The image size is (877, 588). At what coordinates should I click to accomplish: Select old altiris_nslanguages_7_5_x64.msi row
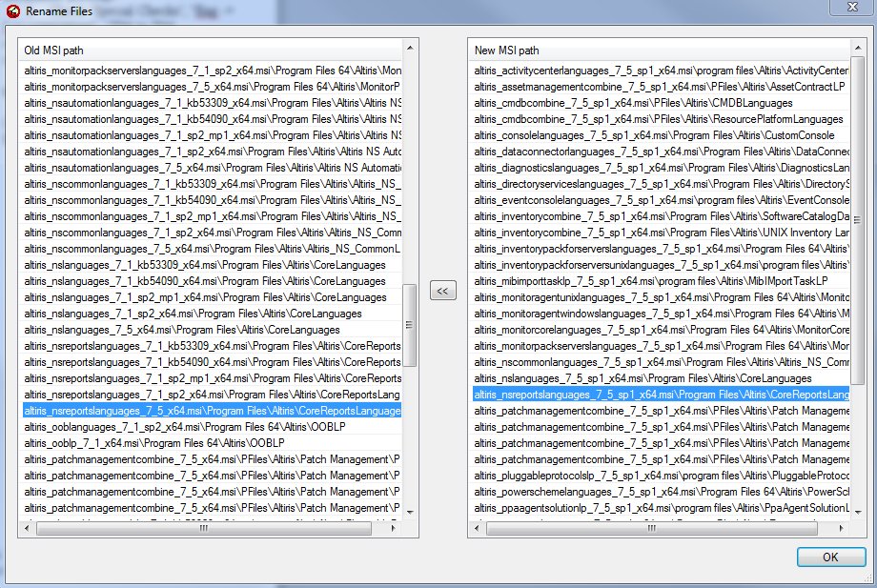coord(212,330)
